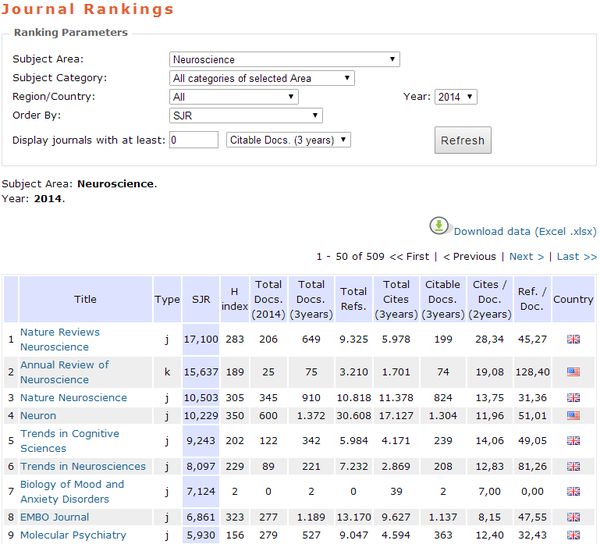Click the UK flag in EMBO Journal row
The height and width of the screenshot is (544, 600).
(573, 518)
